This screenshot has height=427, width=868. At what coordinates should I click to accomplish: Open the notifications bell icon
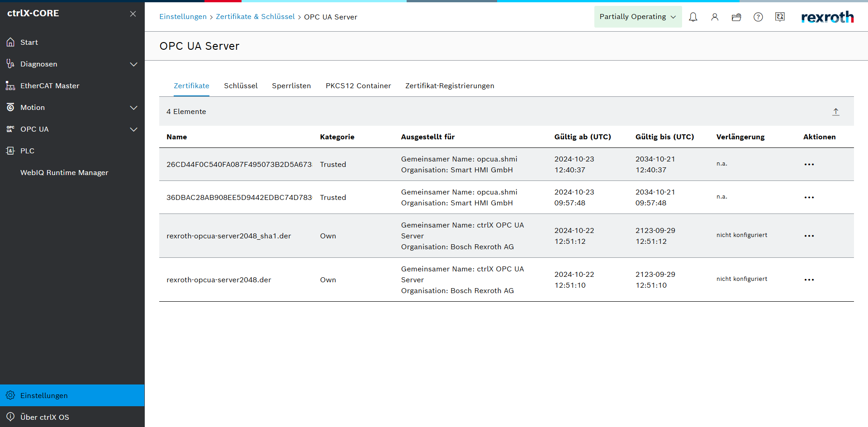point(693,17)
